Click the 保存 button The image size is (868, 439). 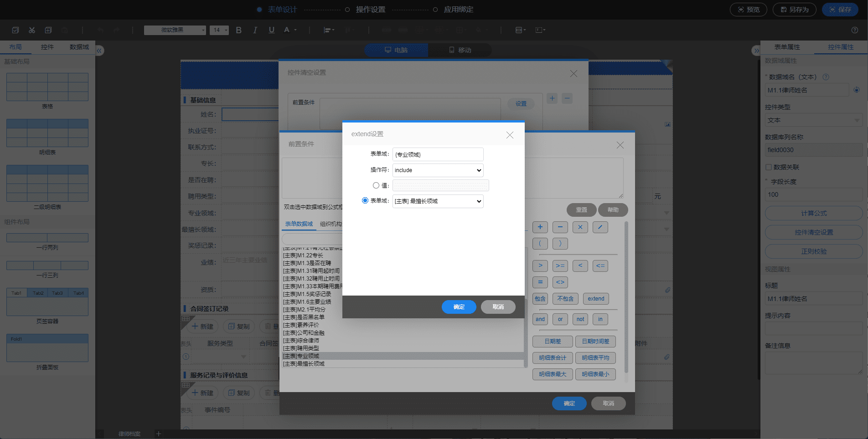(840, 10)
